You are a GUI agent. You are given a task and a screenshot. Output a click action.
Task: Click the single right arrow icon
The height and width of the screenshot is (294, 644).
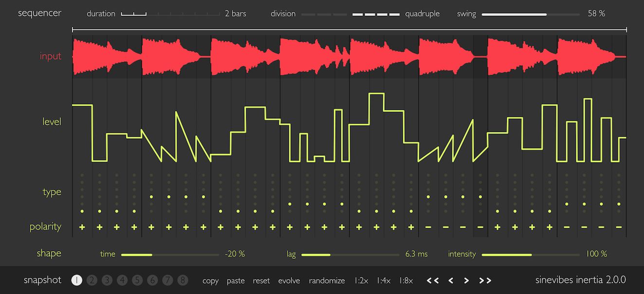(x=466, y=280)
